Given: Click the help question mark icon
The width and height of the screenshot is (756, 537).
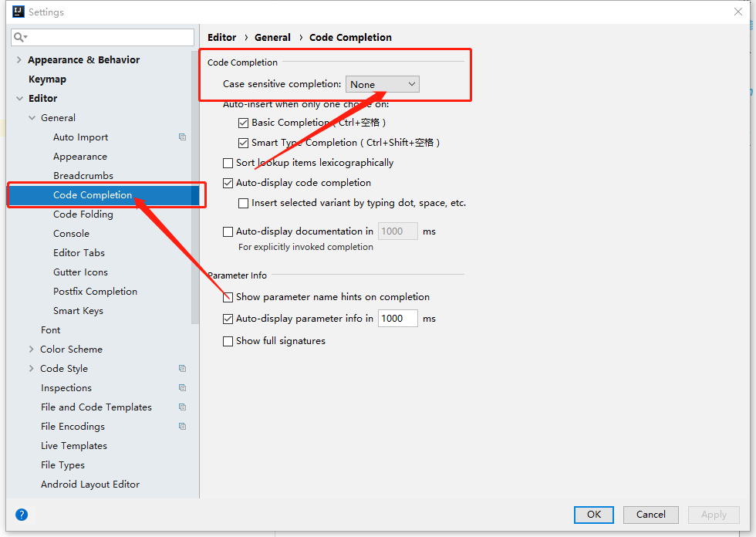Looking at the screenshot, I should (22, 515).
